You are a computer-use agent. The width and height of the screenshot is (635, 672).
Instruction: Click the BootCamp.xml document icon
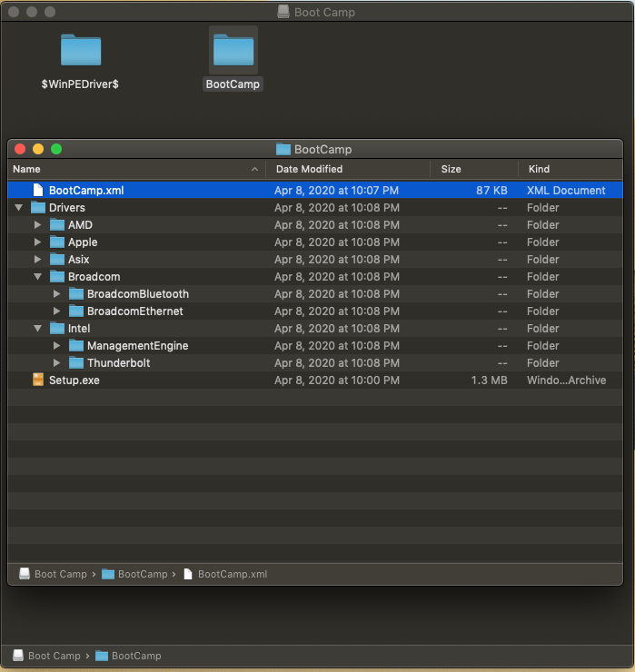pyautogui.click(x=38, y=190)
